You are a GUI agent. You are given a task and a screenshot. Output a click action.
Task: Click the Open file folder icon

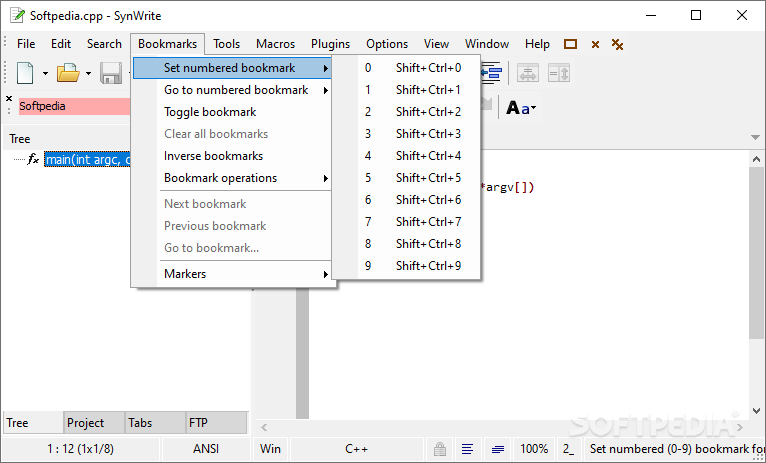pos(68,73)
